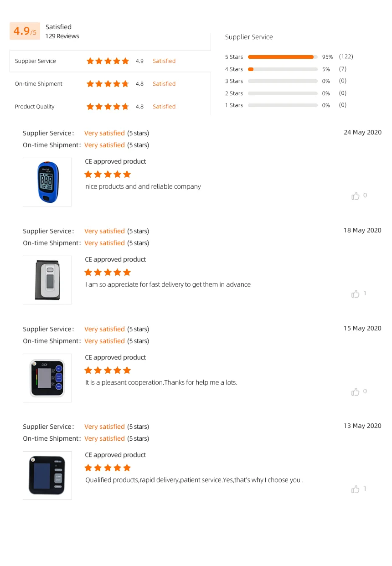Click the "CE approved product" title in the 15 May review
Screen dimensions: 392x566
click(115, 357)
